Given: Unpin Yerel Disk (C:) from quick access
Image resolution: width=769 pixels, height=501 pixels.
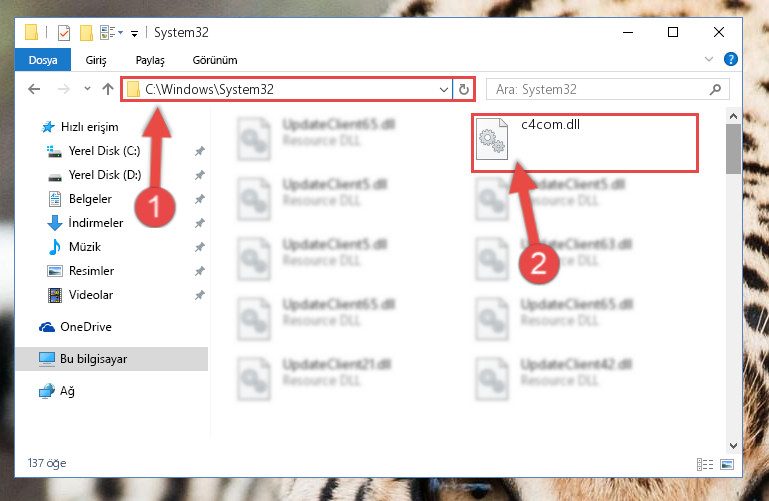Looking at the screenshot, I should coord(199,151).
